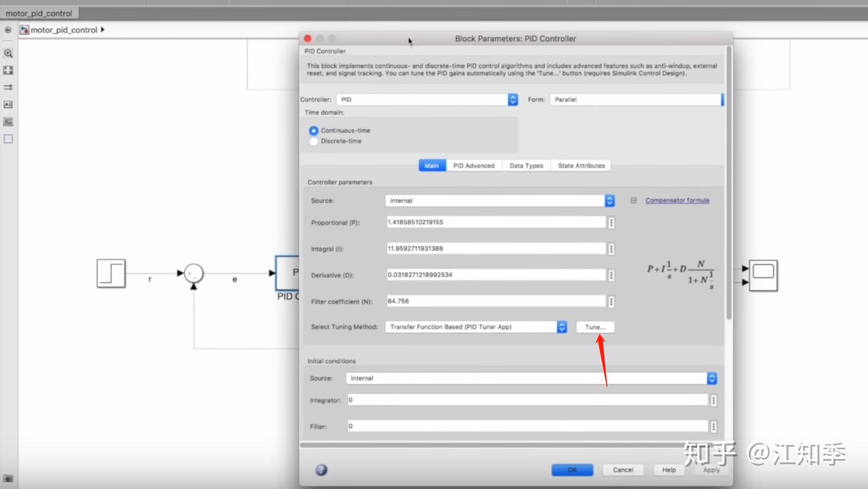868x489 pixels.
Task: Click the Tune... button
Action: (x=595, y=327)
